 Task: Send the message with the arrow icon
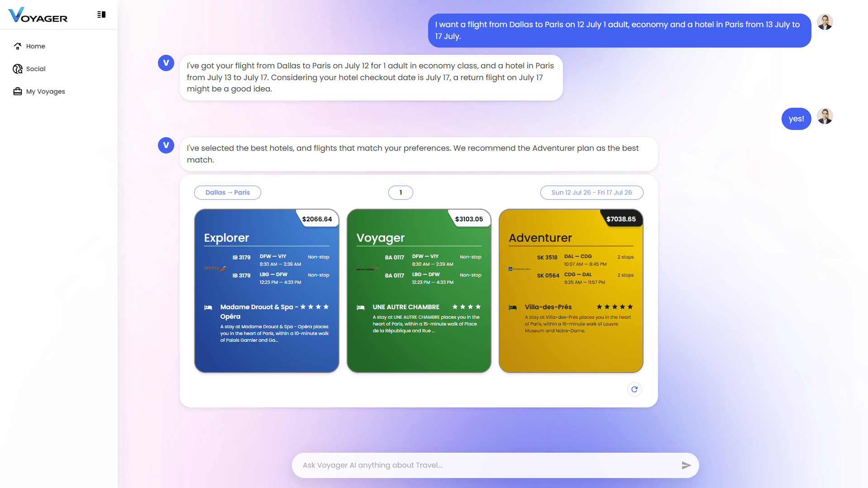coord(687,465)
